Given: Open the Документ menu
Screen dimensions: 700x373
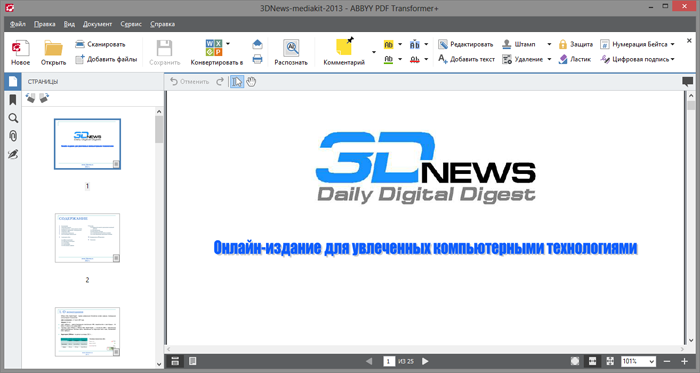Looking at the screenshot, I should (x=97, y=24).
